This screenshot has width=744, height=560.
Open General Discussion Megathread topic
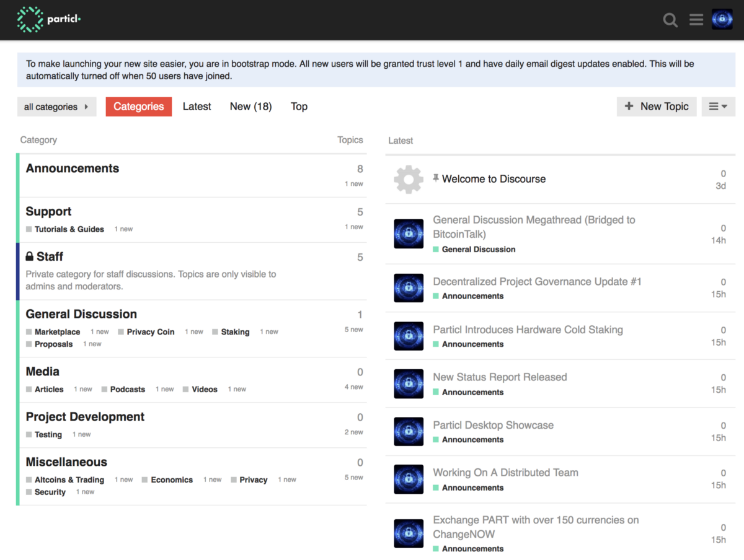click(x=534, y=227)
